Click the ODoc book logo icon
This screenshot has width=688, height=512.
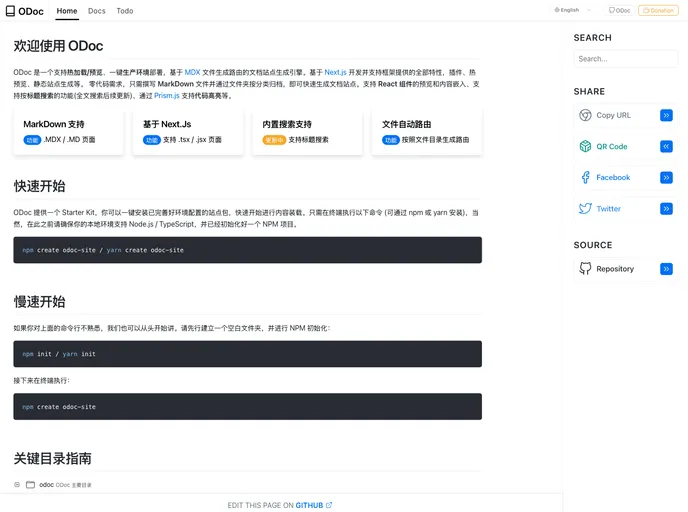[10, 11]
